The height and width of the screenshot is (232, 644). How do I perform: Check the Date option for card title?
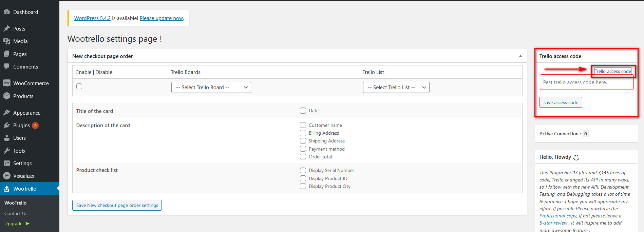[303, 111]
